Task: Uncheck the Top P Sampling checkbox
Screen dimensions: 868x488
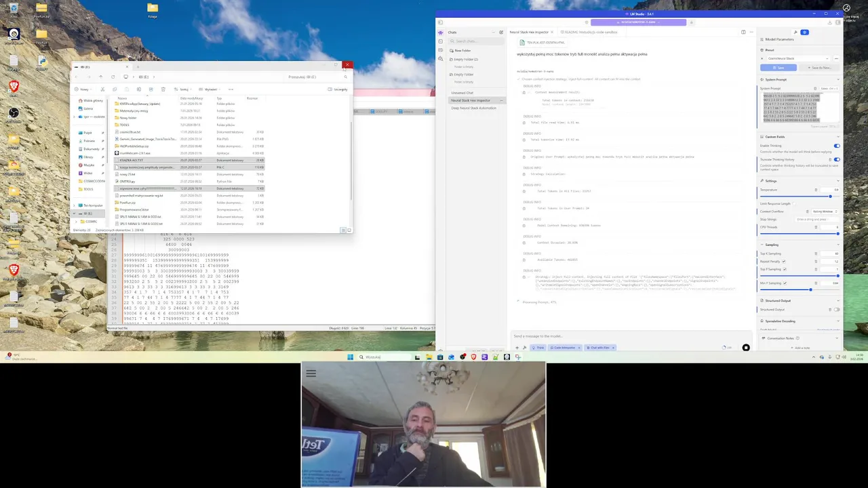Action: [785, 269]
